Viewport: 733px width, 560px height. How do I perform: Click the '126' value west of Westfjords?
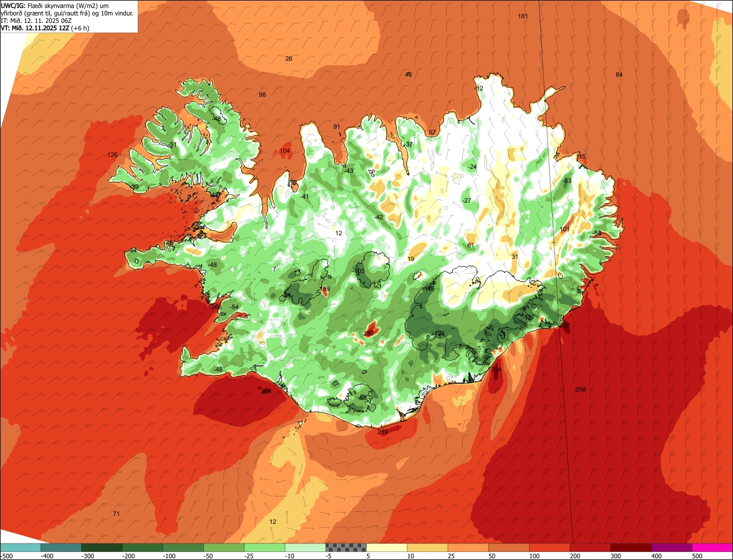(112, 155)
